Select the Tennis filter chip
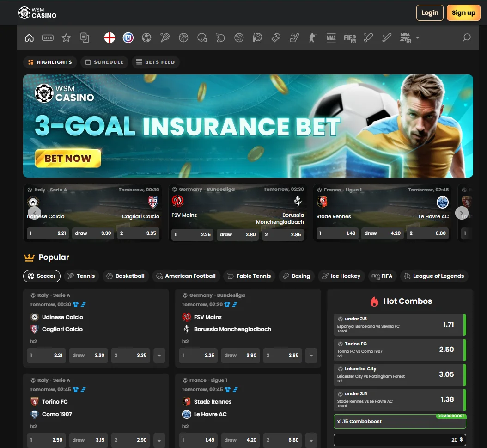 tap(81, 276)
